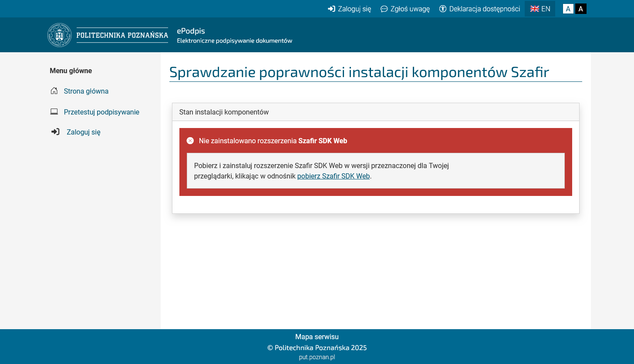Viewport: 634px width, 364px height.
Task: Click the accessibility figure icon in top bar
Action: click(443, 9)
